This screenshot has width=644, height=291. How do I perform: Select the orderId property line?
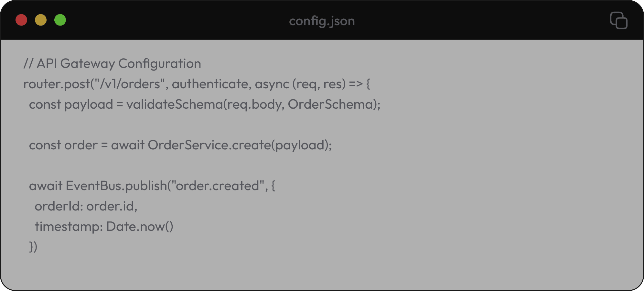tap(87, 206)
